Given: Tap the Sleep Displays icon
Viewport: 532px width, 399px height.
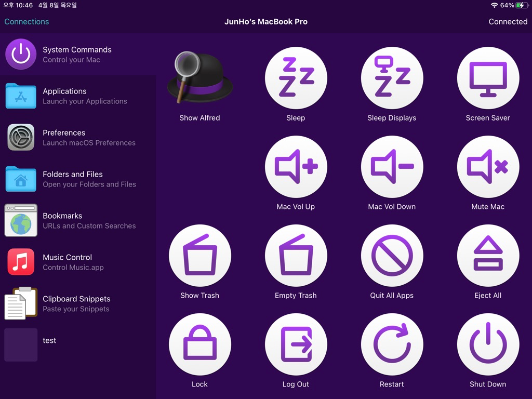Looking at the screenshot, I should click(392, 78).
